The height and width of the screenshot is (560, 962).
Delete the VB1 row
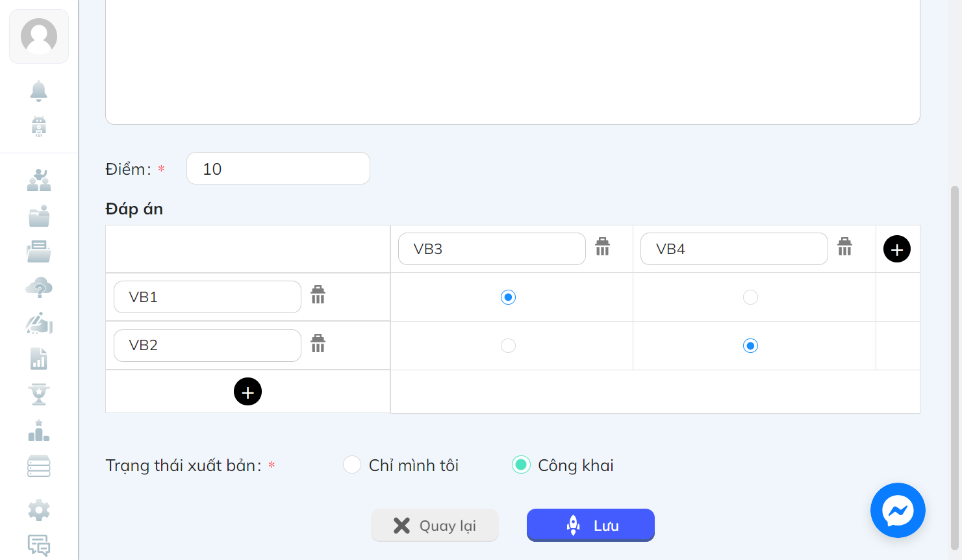coord(318,295)
